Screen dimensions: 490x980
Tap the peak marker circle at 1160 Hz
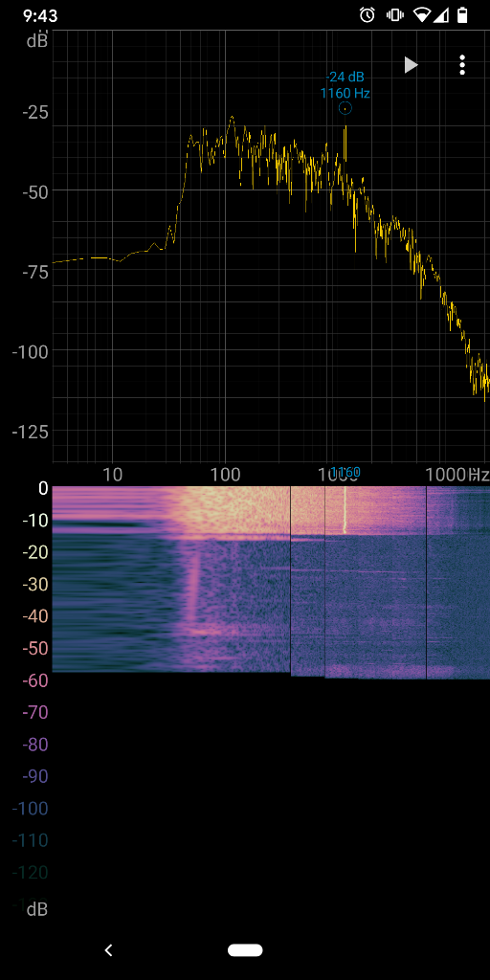click(x=345, y=109)
